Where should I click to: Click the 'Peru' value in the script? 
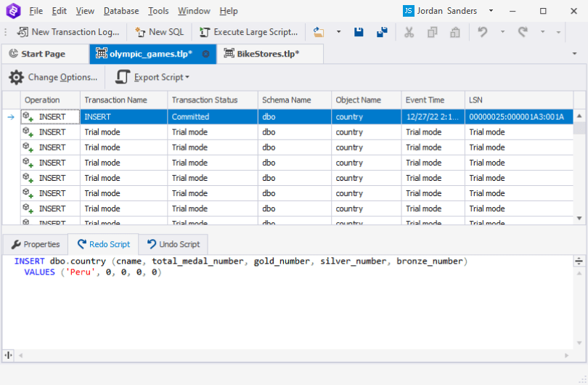point(81,272)
